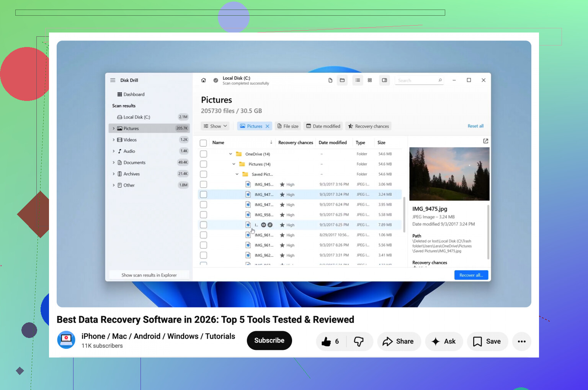The height and width of the screenshot is (390, 588).
Task: Click the preview panel scrollbar
Action: (x=488, y=232)
